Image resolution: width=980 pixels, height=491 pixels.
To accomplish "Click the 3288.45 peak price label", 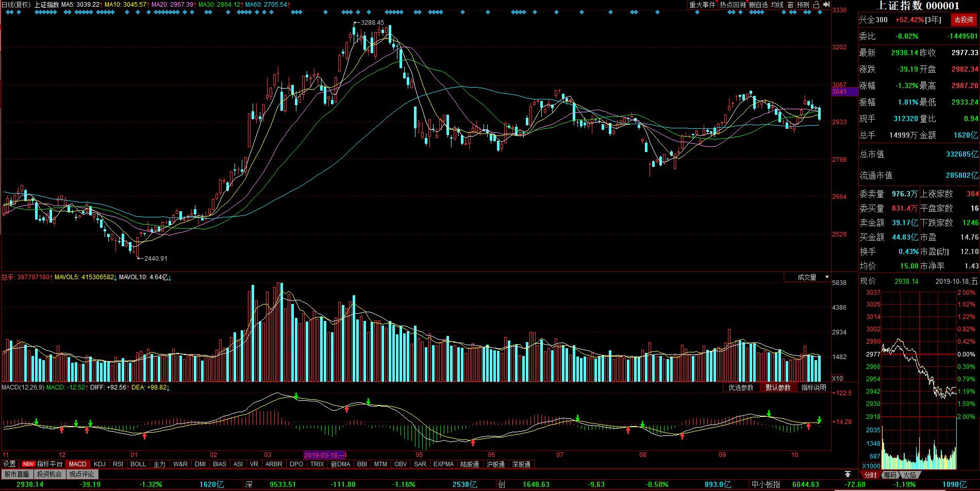I will [x=372, y=22].
